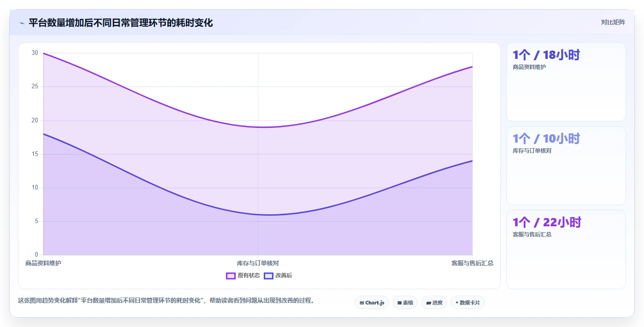Click the small icon inside the 表格 chip
This screenshot has width=644, height=327.
(x=400, y=303)
